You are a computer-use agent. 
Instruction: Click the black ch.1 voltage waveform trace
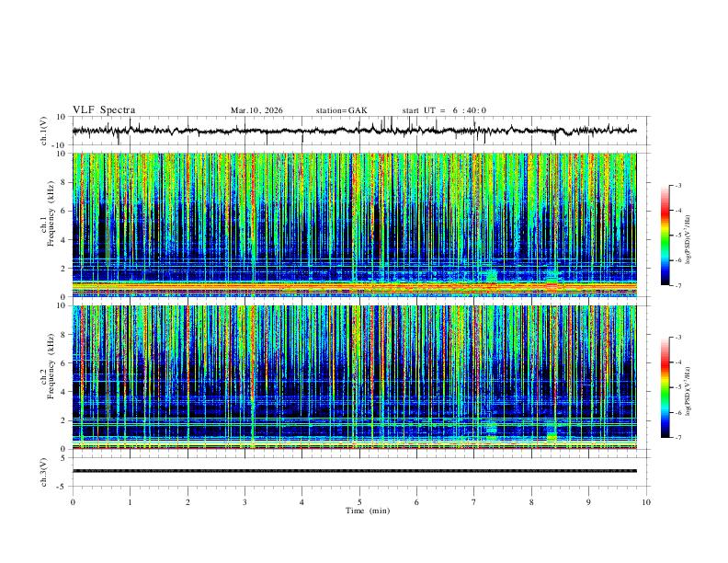(354, 131)
